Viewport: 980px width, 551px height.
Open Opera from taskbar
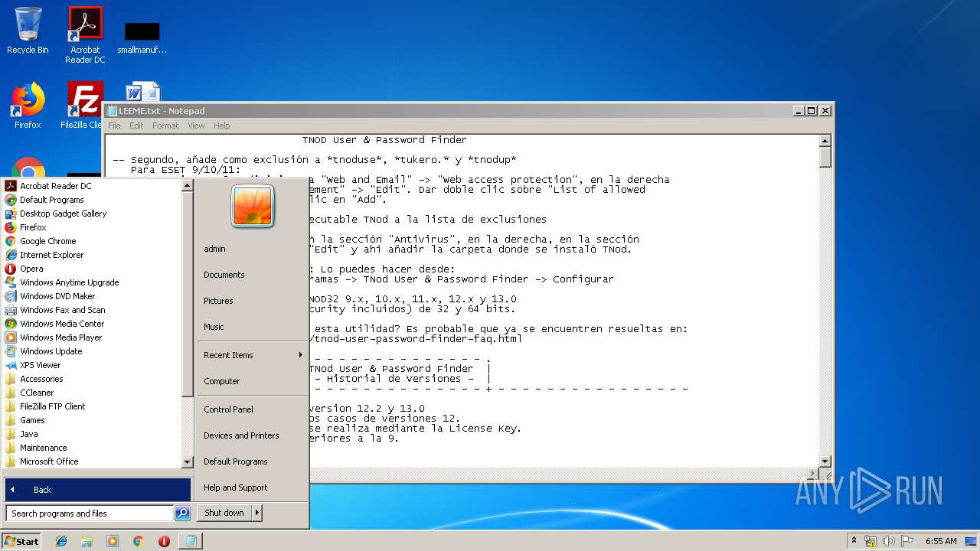[x=164, y=541]
